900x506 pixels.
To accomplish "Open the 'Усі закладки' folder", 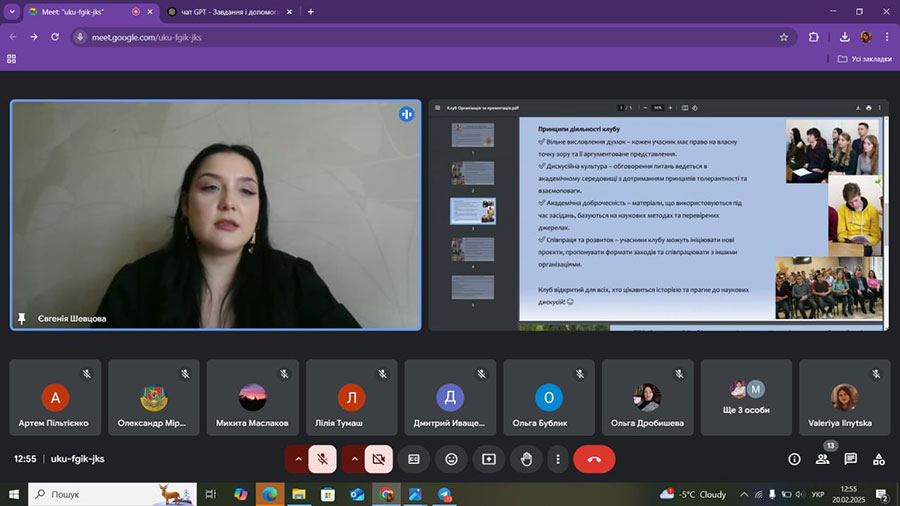I will click(x=864, y=59).
